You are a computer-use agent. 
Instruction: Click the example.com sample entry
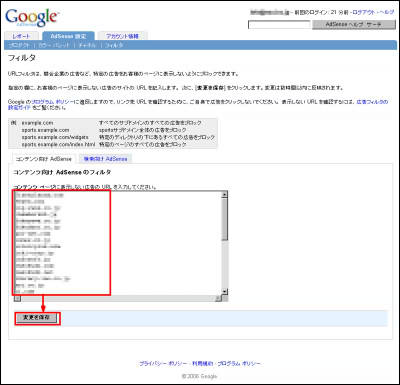37,123
